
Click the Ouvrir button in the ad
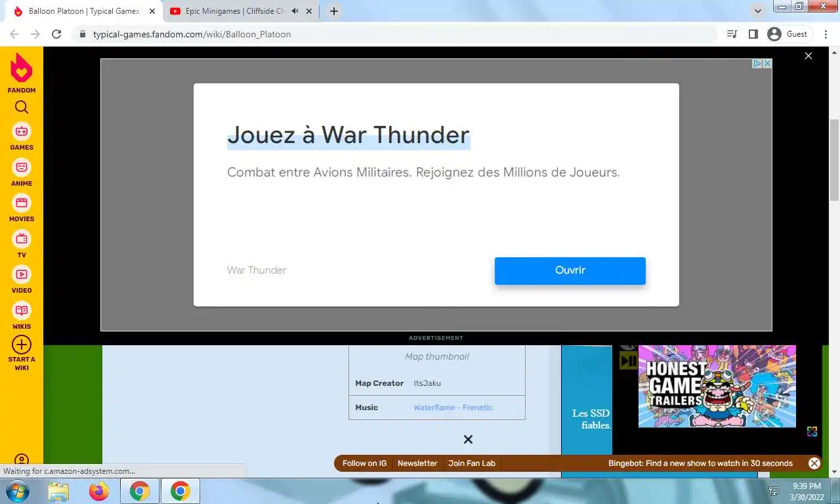570,270
